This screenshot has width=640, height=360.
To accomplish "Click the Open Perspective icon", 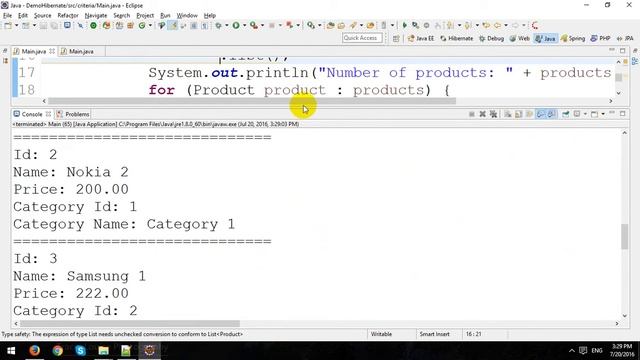I will tap(396, 38).
